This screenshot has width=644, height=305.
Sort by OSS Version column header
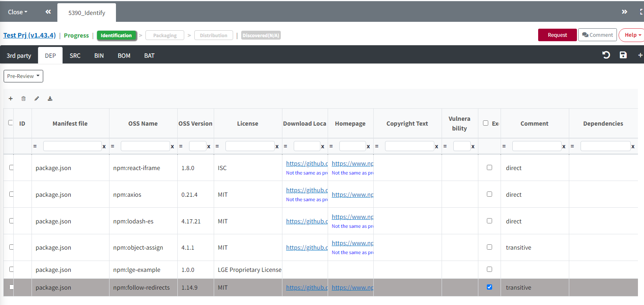point(196,124)
